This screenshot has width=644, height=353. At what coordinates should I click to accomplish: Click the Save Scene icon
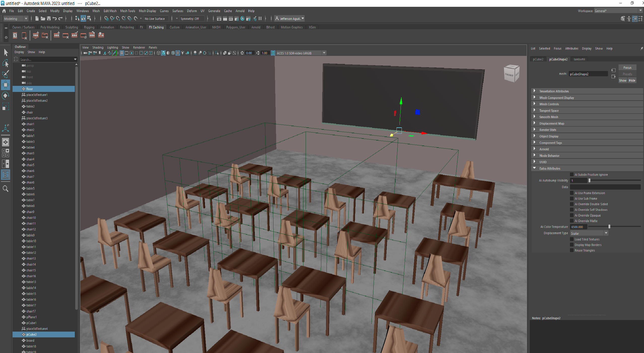point(49,18)
